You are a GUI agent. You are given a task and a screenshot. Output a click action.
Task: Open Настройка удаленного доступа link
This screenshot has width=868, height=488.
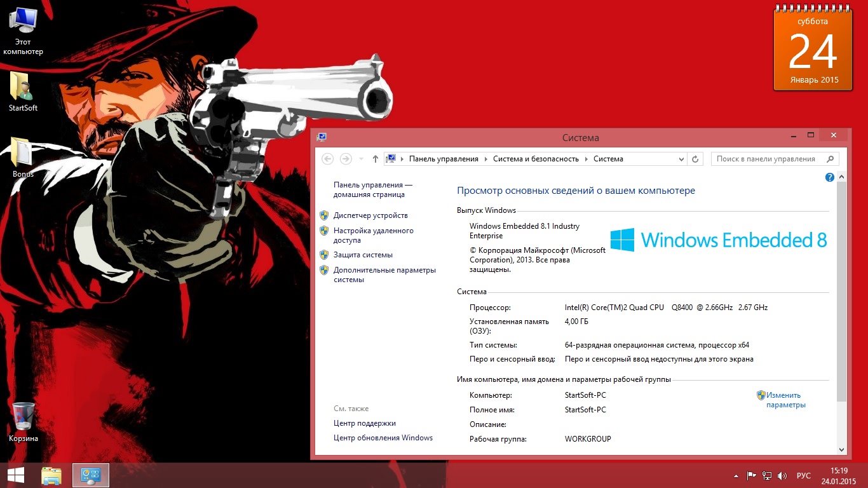[x=374, y=235]
